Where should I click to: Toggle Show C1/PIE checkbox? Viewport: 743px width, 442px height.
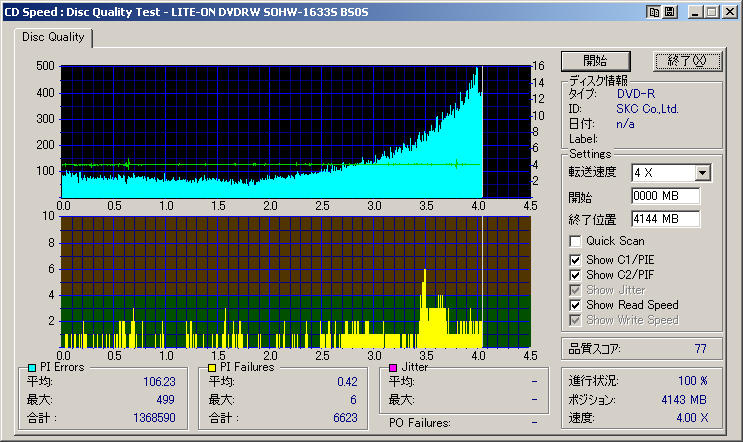click(575, 260)
